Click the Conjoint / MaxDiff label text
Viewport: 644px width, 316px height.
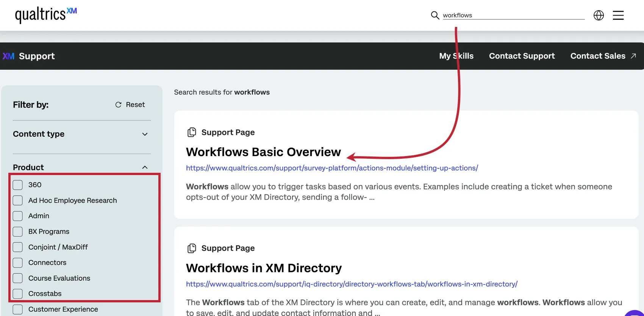tap(58, 247)
